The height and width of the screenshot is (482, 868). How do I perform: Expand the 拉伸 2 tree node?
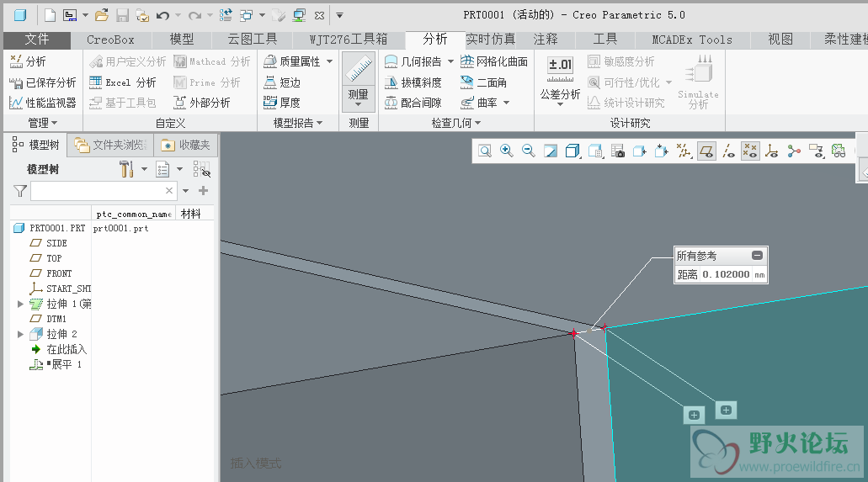coord(21,334)
